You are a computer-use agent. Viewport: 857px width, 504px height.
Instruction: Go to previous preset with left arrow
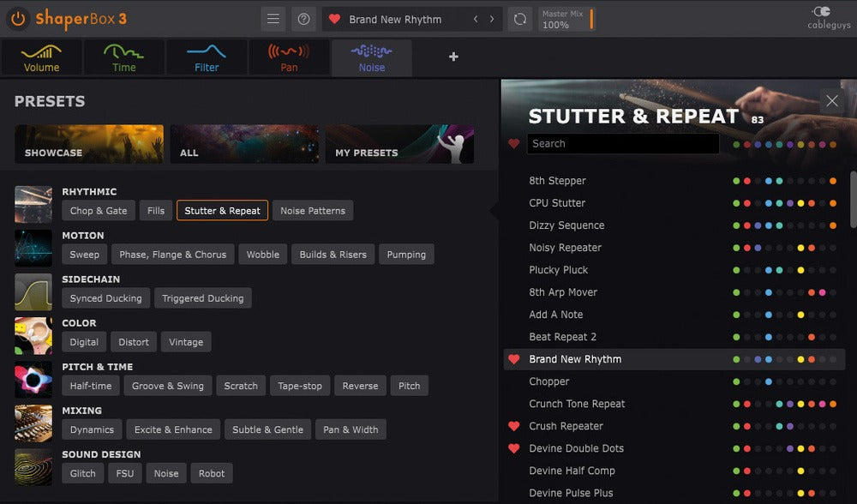(x=476, y=19)
